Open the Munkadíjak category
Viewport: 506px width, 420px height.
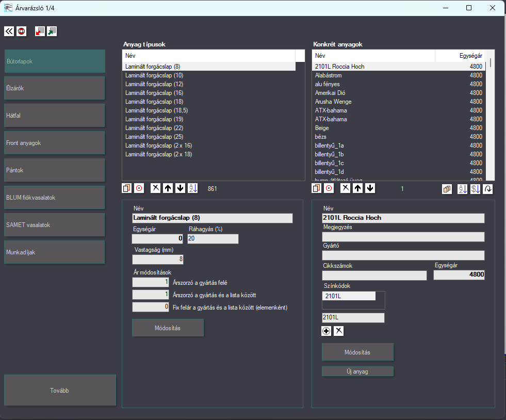click(x=55, y=252)
